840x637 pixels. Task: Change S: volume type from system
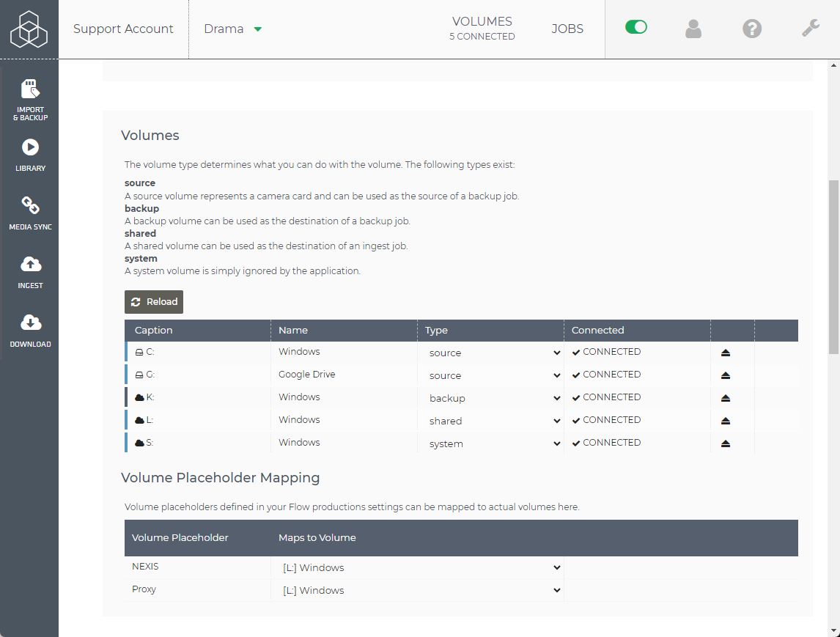(x=493, y=443)
